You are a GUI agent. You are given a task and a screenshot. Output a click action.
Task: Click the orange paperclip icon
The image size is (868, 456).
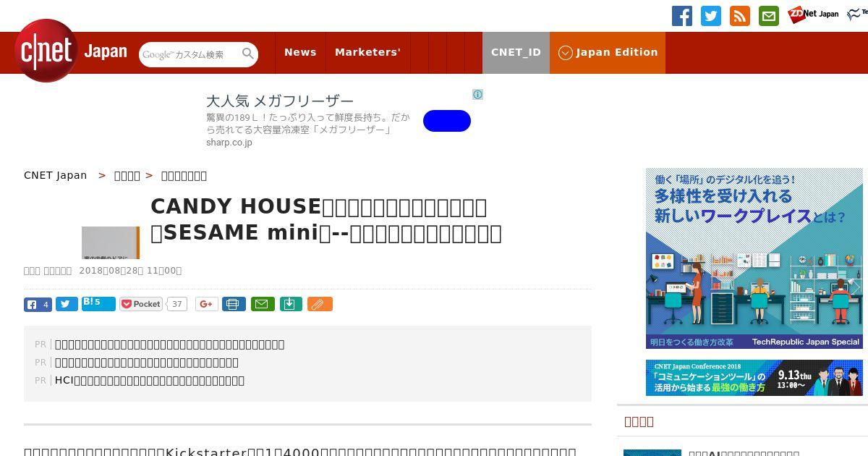click(320, 304)
